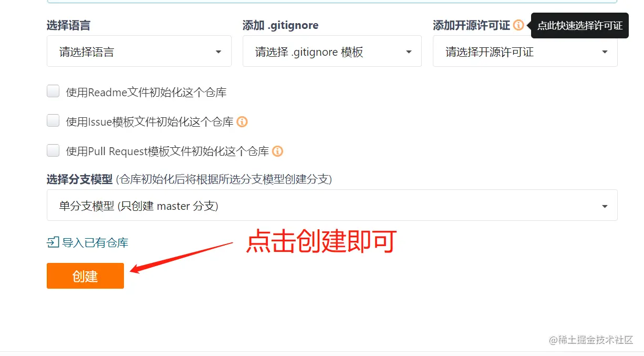
Task: Enable 使用Readme文件初始化这个仓库 checkbox
Action: tap(53, 91)
